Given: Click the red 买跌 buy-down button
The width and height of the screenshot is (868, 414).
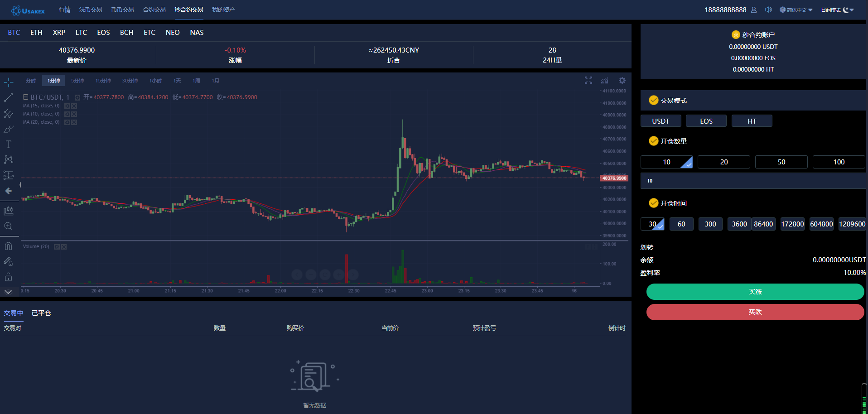Looking at the screenshot, I should click(755, 312).
